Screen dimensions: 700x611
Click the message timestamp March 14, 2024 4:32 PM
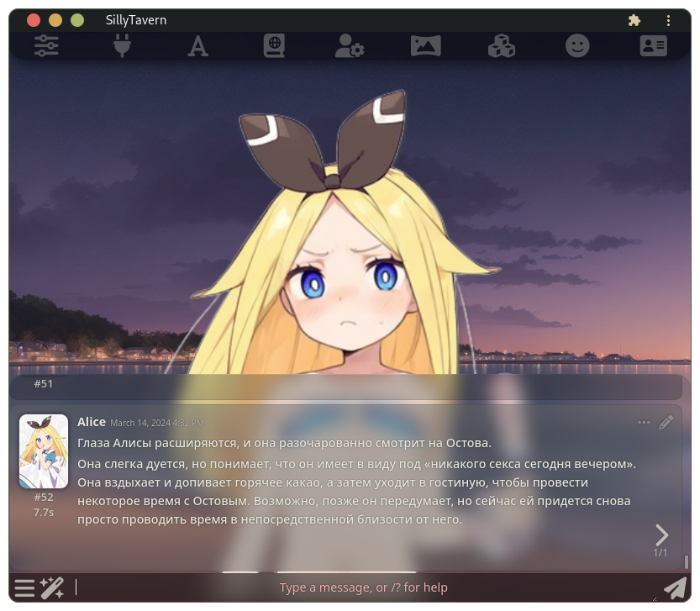pyautogui.click(x=157, y=423)
